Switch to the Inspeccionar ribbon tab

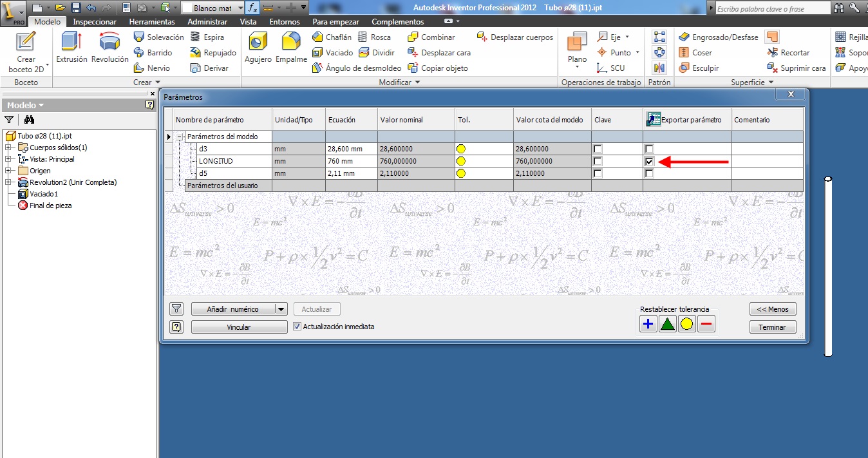point(95,22)
